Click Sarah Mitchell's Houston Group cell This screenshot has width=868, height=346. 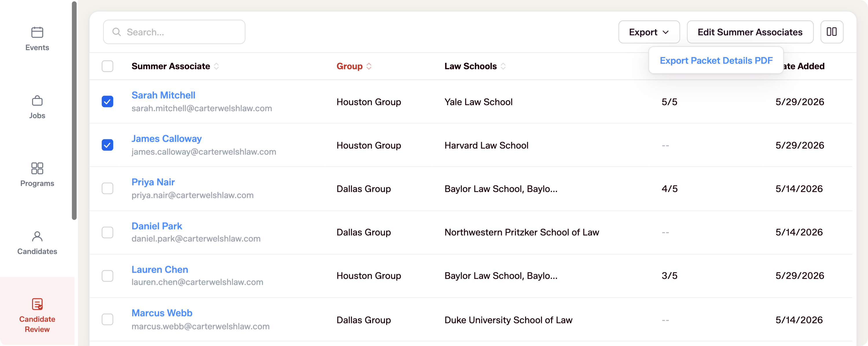(369, 102)
